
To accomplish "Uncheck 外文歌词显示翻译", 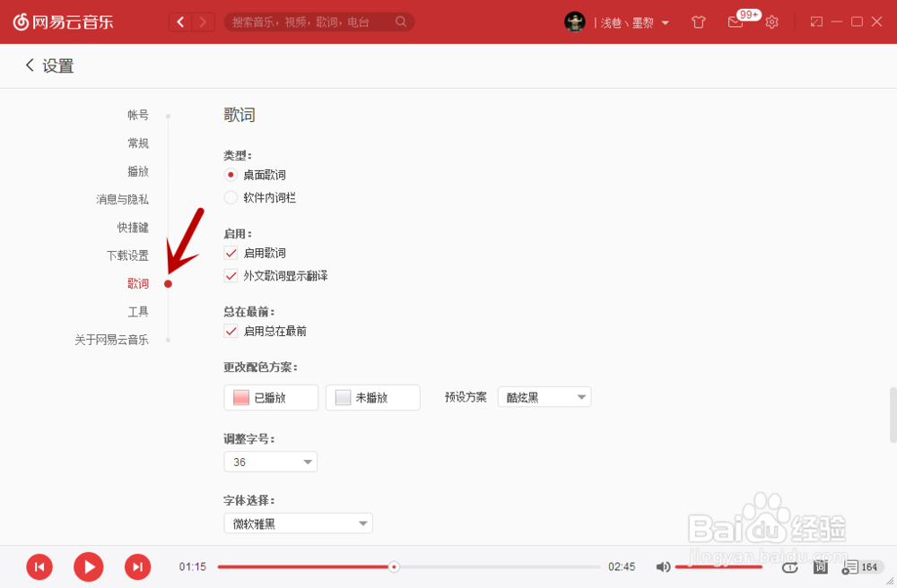I will click(x=231, y=275).
